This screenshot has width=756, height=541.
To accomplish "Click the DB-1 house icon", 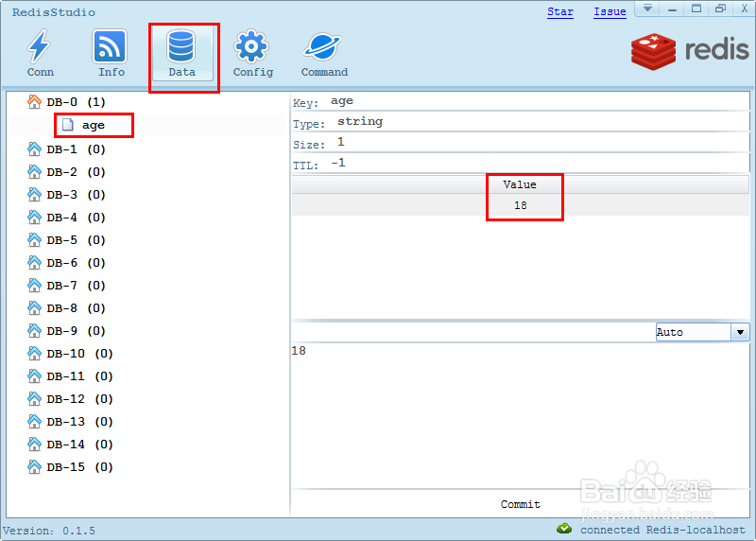I will (34, 149).
